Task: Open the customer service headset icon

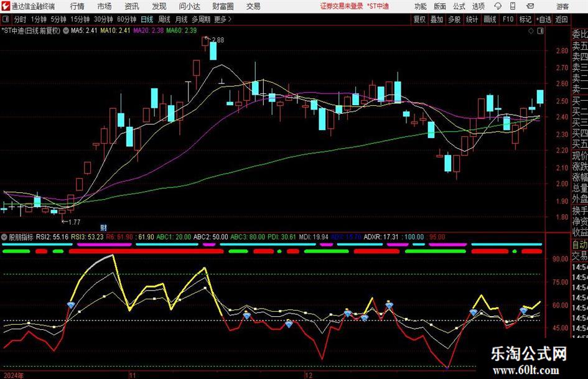Action: tap(498, 6)
